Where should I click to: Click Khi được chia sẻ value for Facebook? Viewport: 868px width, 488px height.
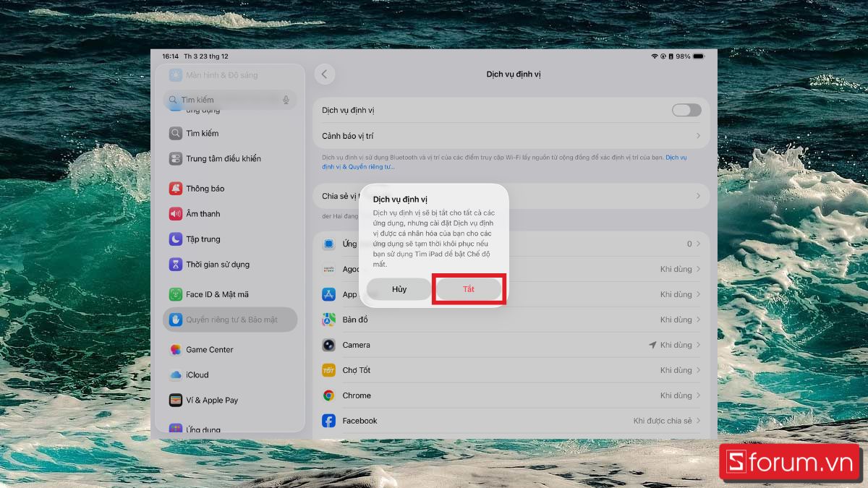coord(663,421)
